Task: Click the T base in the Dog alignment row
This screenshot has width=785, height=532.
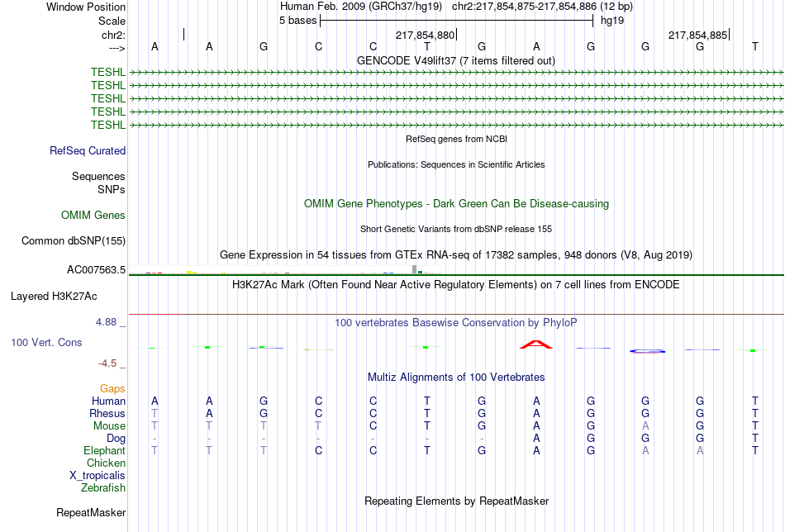Action: point(755,439)
